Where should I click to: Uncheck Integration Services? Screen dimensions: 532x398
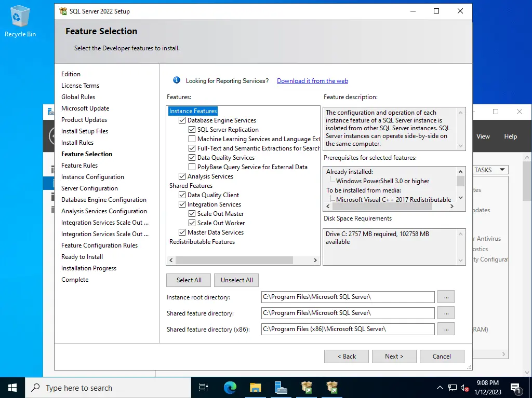(x=182, y=204)
